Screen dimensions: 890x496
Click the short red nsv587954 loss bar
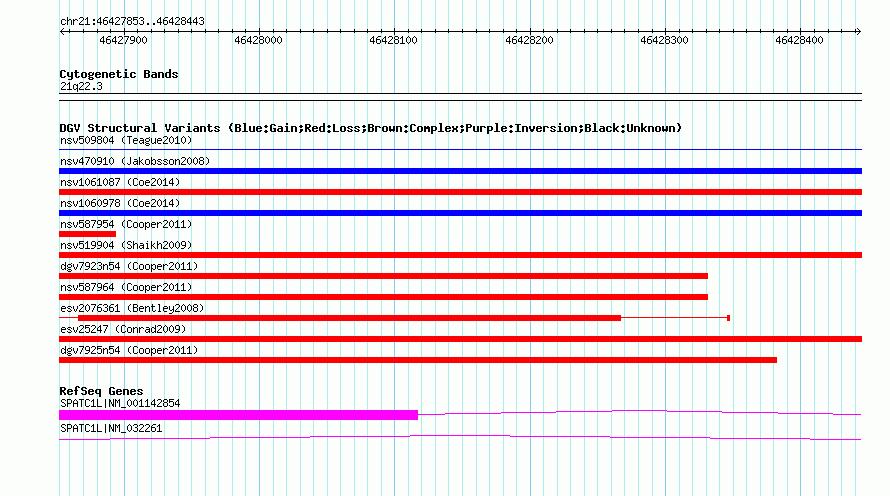[87, 234]
